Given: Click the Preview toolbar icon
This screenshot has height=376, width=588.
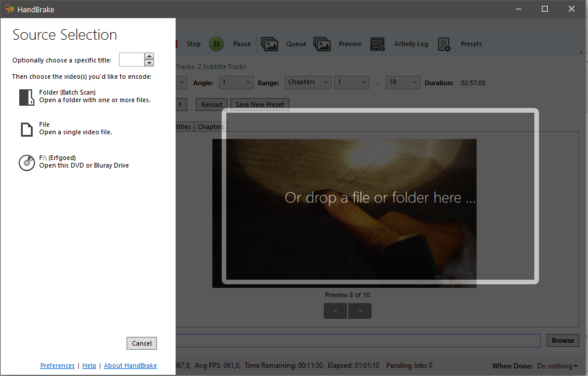Looking at the screenshot, I should (x=322, y=44).
